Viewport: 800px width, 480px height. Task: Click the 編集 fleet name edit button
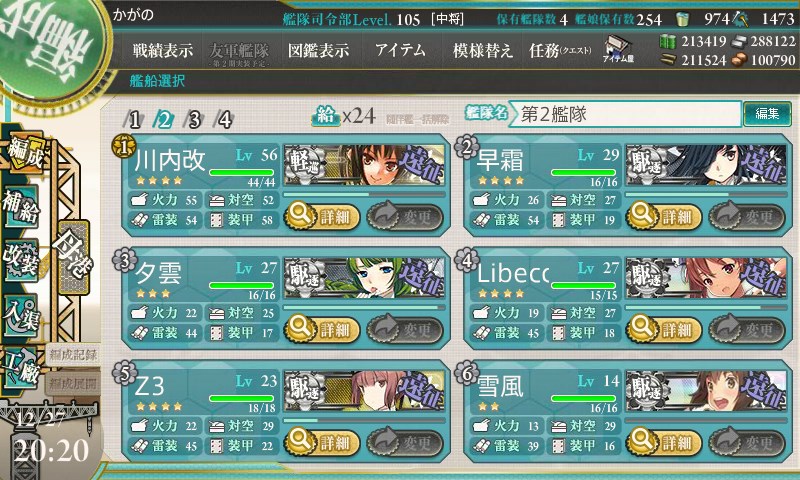pyautogui.click(x=767, y=113)
